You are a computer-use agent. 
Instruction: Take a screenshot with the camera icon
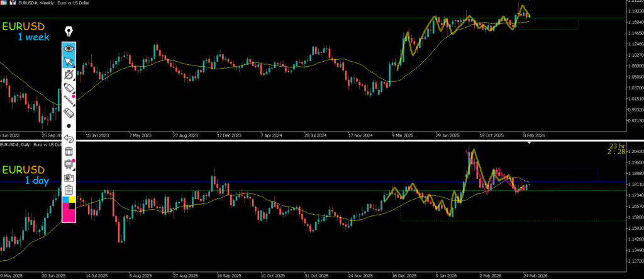point(69,177)
